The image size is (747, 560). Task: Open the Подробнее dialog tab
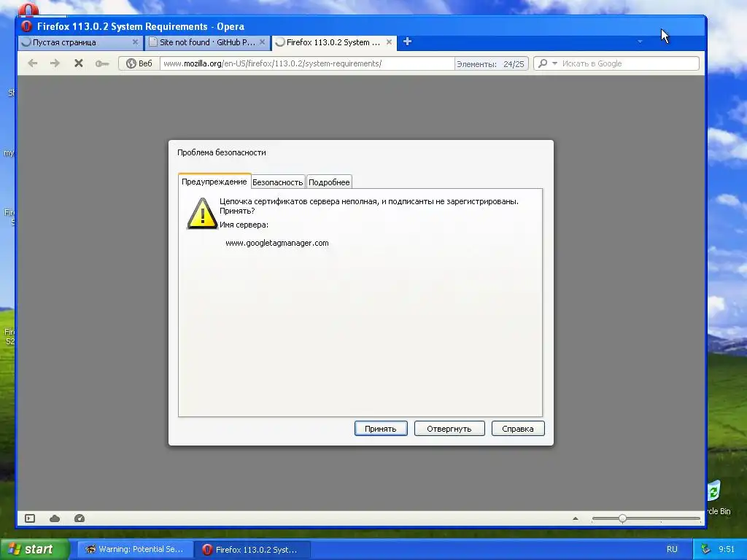tap(329, 182)
